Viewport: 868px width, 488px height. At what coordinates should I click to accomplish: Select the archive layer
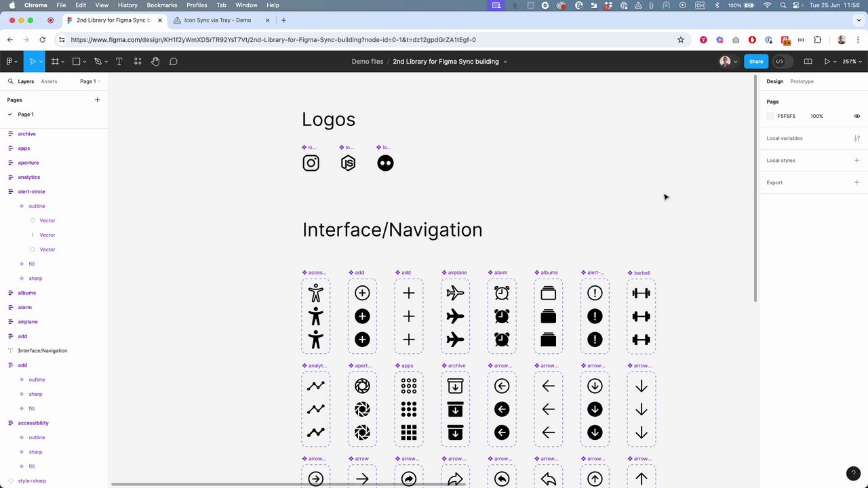27,134
